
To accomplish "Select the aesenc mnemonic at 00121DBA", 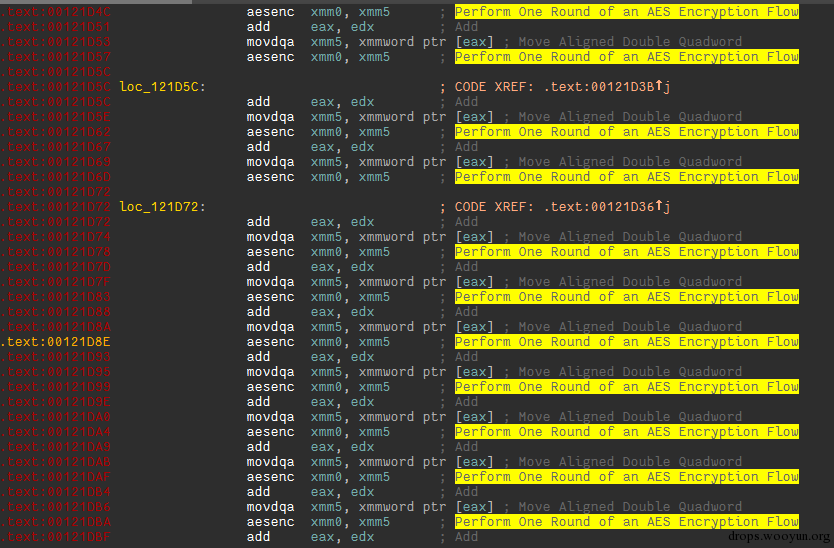I will [x=270, y=522].
